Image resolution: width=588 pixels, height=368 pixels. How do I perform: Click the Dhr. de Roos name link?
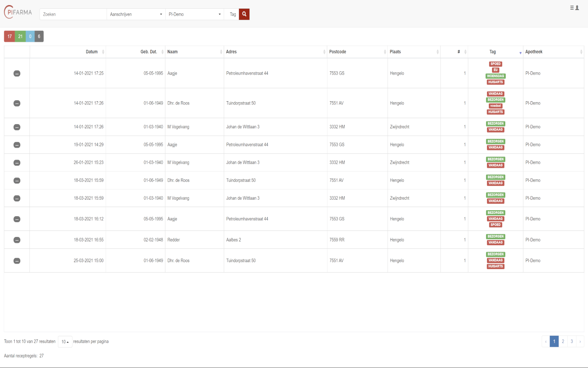178,103
